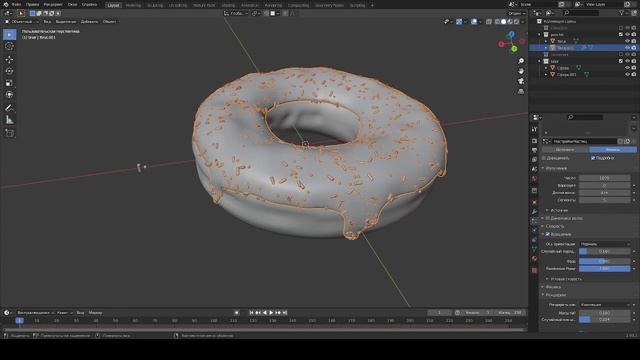
Task: Click the navigation gizmo blue Z axis
Action: [511, 34]
